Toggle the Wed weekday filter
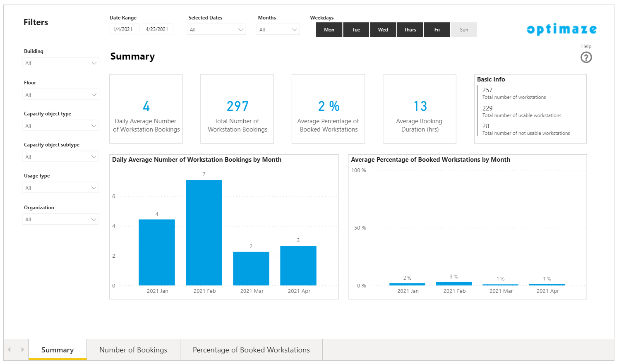The image size is (619, 364). pos(383,30)
